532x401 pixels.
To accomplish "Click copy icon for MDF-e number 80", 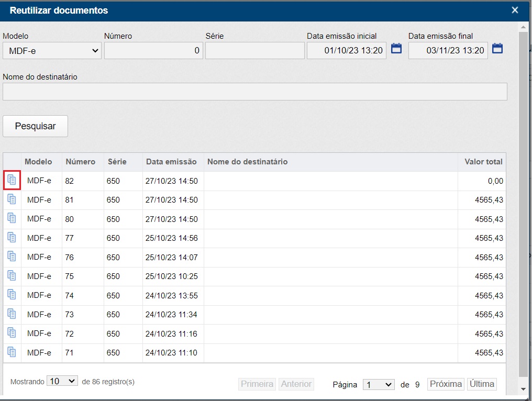I will click(12, 218).
